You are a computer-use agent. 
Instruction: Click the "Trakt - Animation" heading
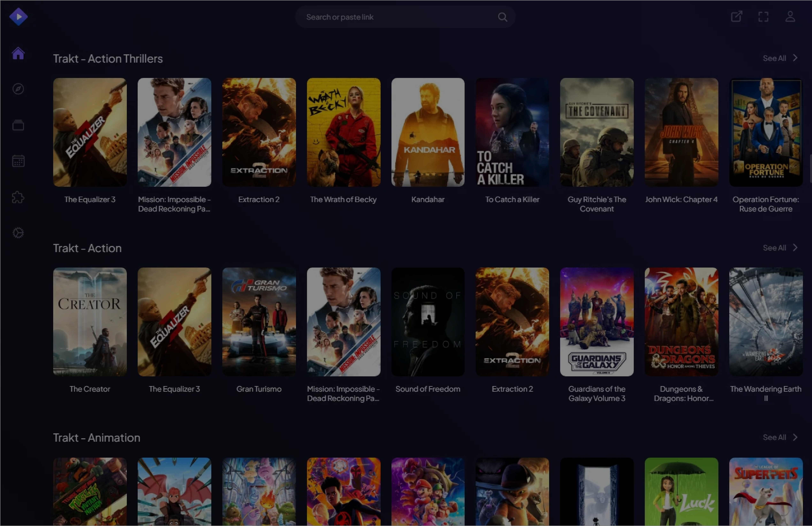[x=97, y=438]
